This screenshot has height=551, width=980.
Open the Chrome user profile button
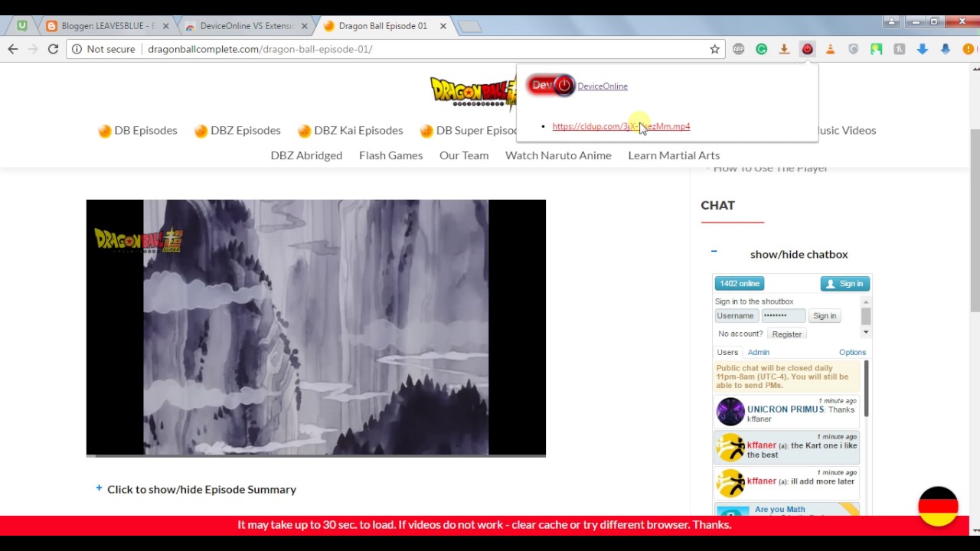(890, 22)
